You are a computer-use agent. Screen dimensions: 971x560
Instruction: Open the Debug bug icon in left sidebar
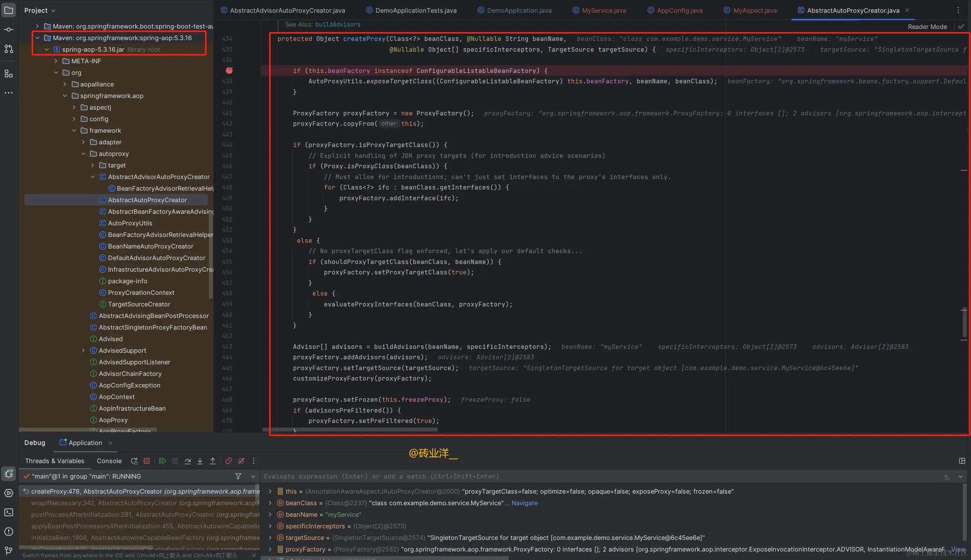pos(8,474)
